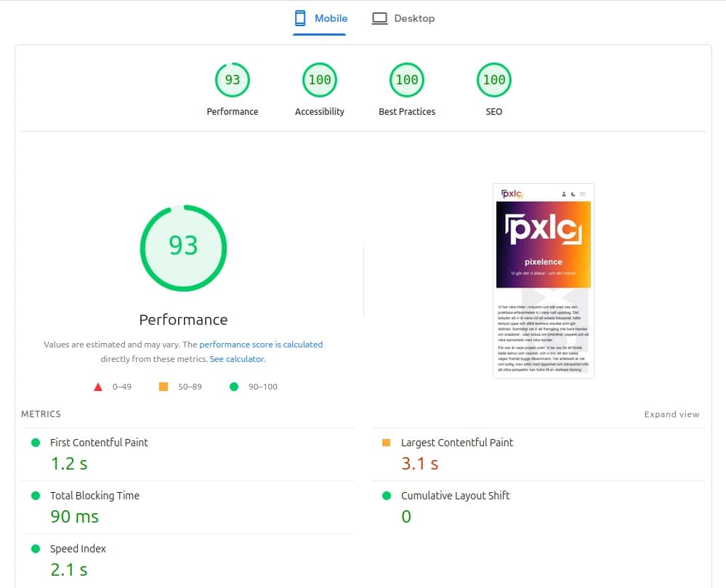This screenshot has height=588, width=726.
Task: Expand view of metrics details
Action: pos(671,414)
